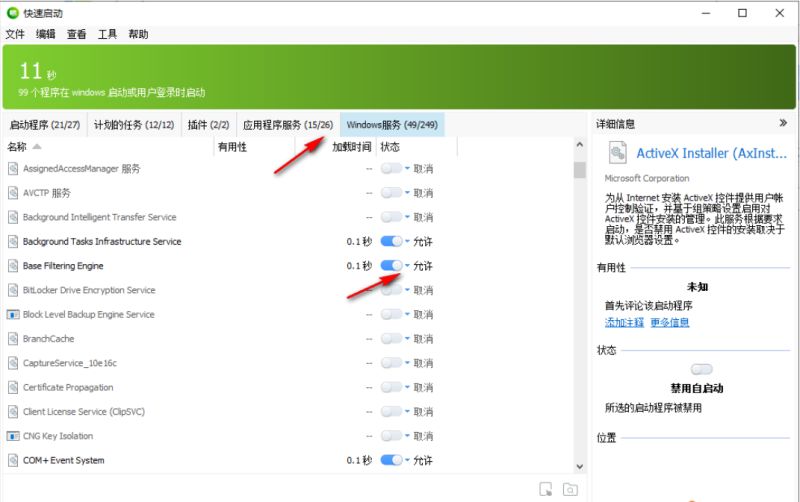This screenshot has height=502, width=800.
Task: Click the Certificate Propagation row icon
Action: [13, 387]
